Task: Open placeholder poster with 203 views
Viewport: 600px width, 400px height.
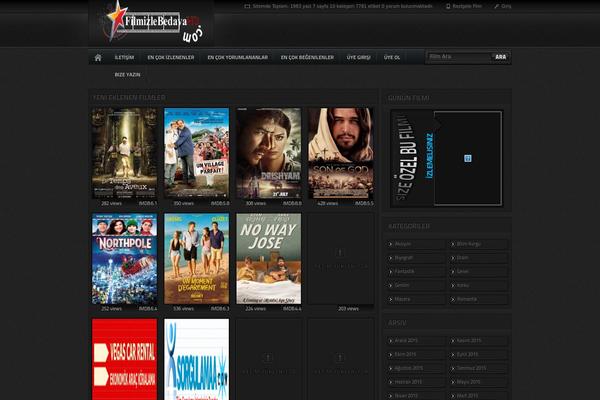Action: 341,259
